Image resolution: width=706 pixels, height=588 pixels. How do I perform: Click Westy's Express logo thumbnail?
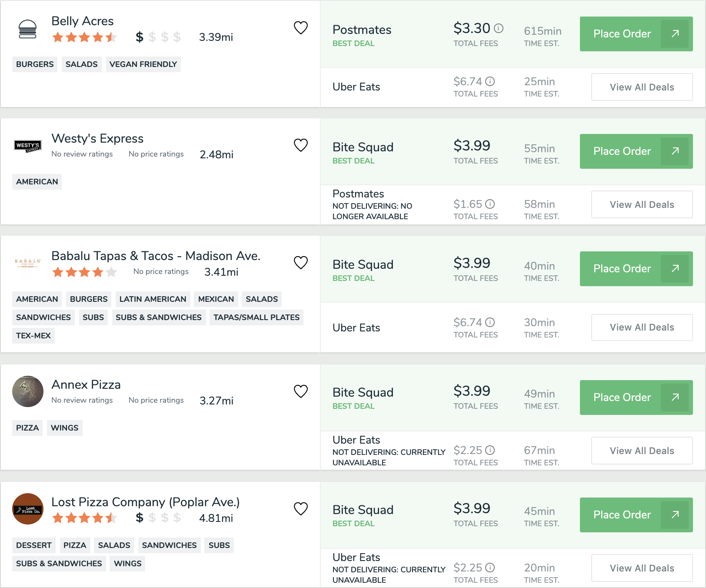coord(28,146)
